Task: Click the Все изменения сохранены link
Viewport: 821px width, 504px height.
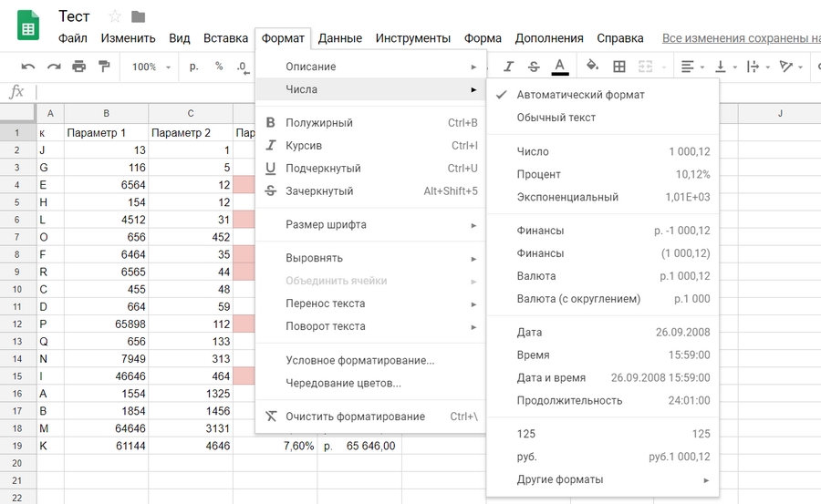Action: (x=741, y=38)
